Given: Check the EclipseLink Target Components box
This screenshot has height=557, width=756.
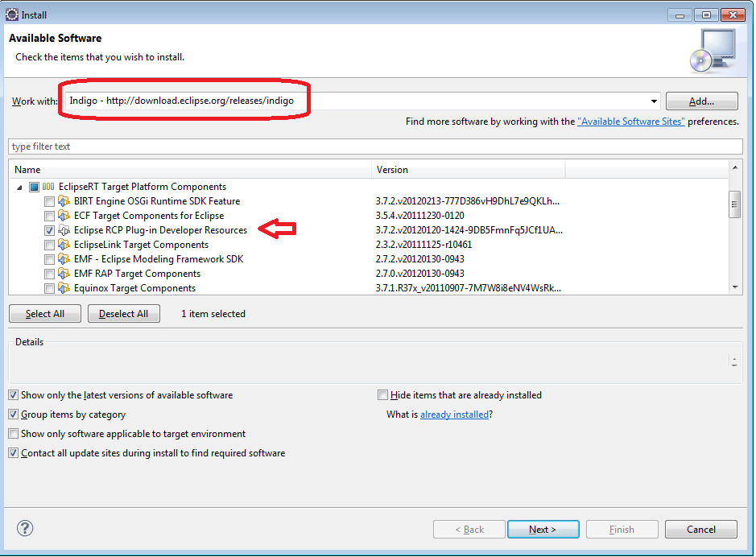Looking at the screenshot, I should 49,245.
